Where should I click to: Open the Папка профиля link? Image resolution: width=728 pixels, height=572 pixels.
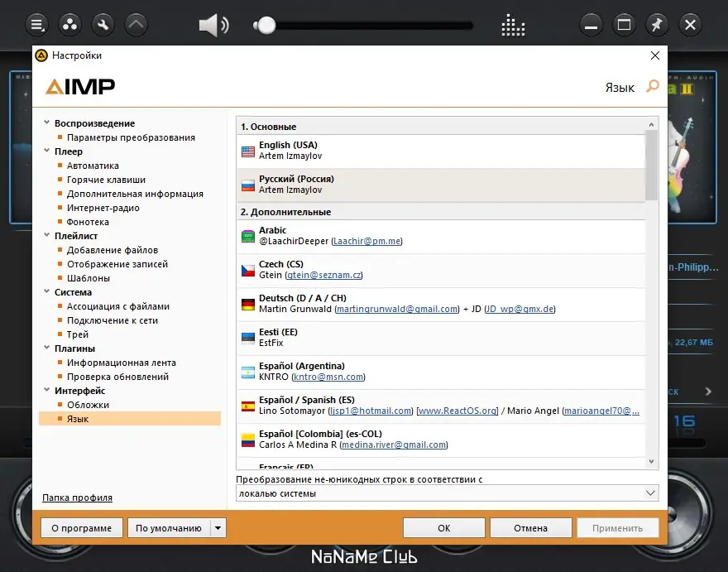(x=77, y=497)
